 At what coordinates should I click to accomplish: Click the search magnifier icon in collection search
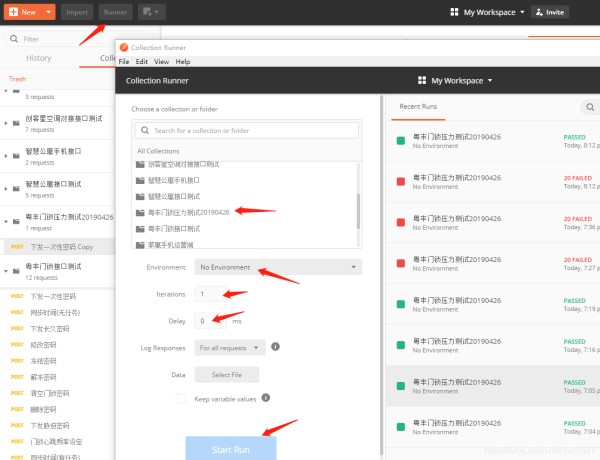click(145, 130)
